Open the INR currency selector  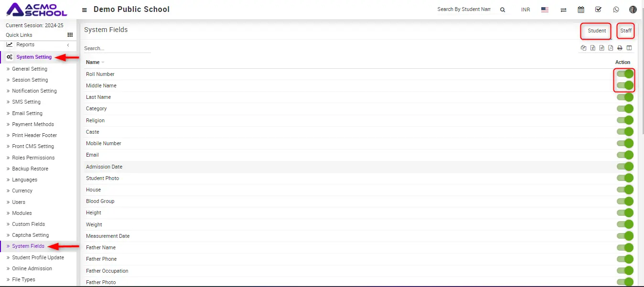526,10
